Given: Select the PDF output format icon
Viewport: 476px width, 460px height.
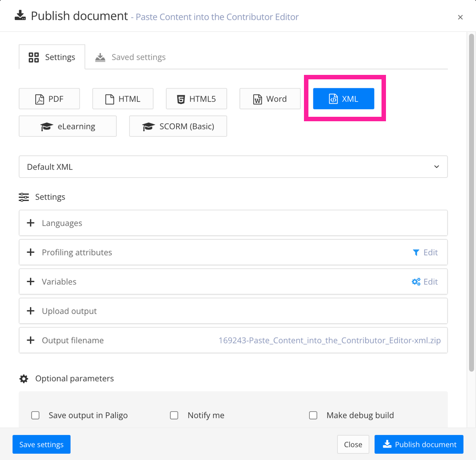Looking at the screenshot, I should 49,99.
